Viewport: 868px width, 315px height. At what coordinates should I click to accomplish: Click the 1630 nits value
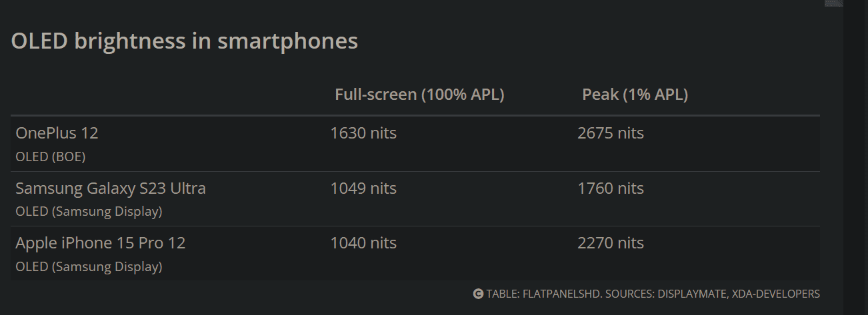(x=363, y=133)
